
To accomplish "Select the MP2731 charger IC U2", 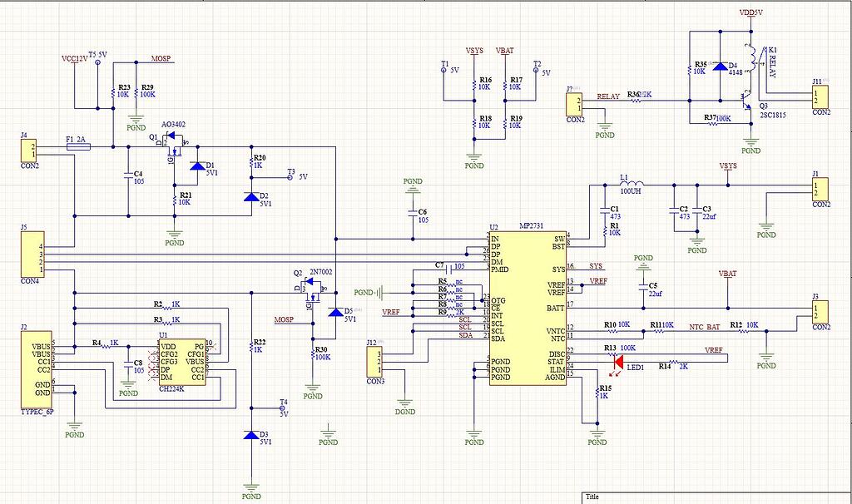I will [528, 308].
